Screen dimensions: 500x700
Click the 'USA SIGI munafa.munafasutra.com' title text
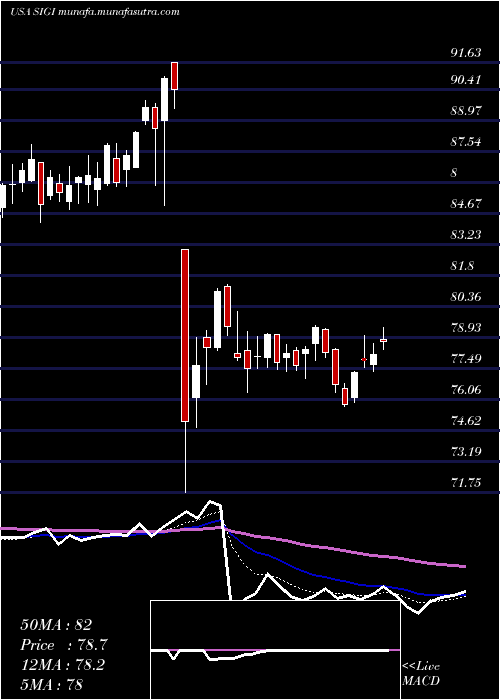tap(95, 12)
